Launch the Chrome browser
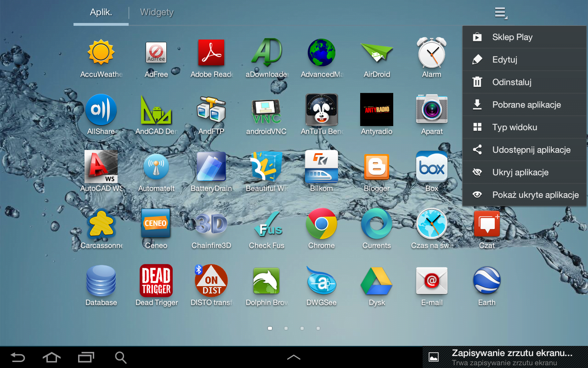Image resolution: width=588 pixels, height=368 pixels. [322, 224]
